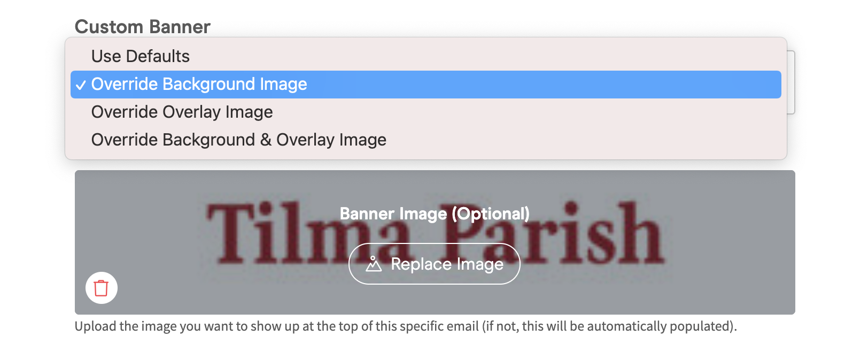Select the Use Defaults option

point(426,56)
